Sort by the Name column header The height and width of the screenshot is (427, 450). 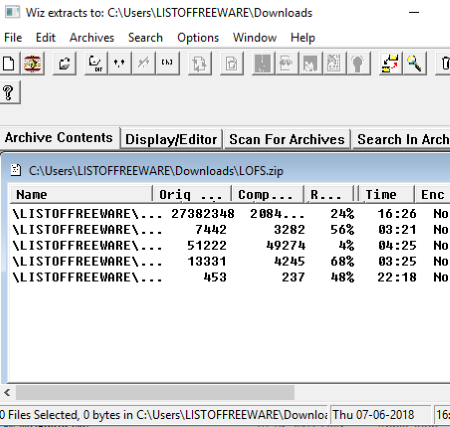(x=81, y=195)
